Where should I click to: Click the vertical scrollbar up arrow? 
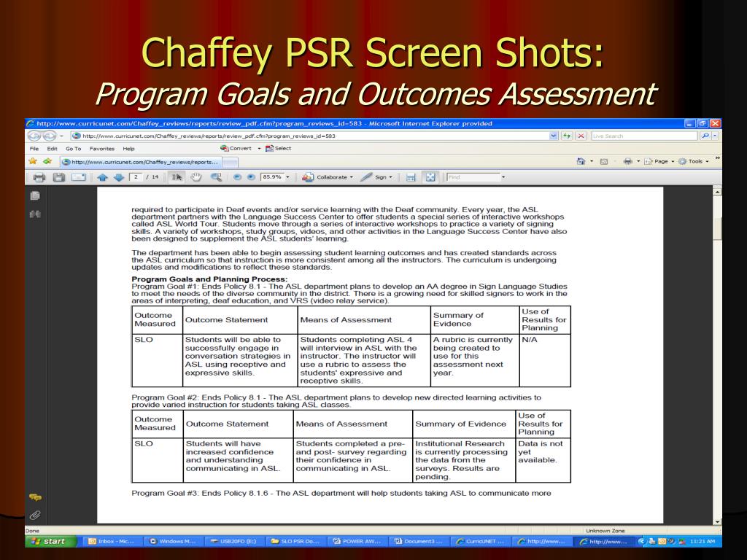(x=717, y=192)
